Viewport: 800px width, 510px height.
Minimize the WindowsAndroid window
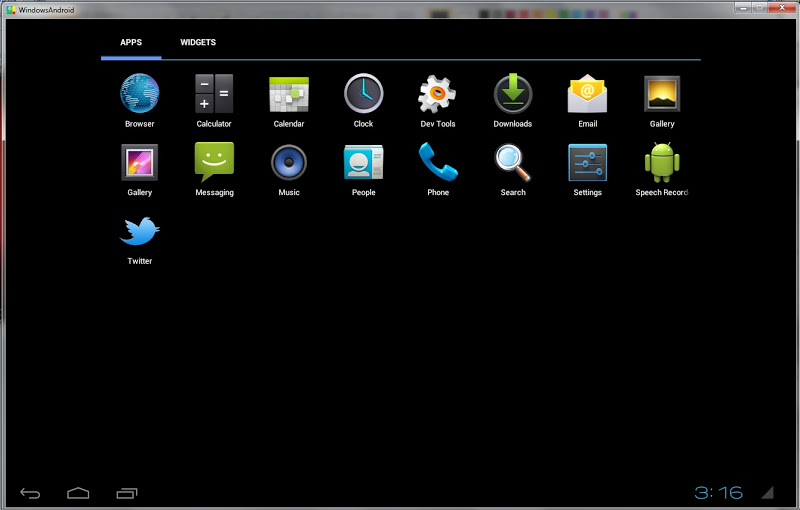point(742,8)
